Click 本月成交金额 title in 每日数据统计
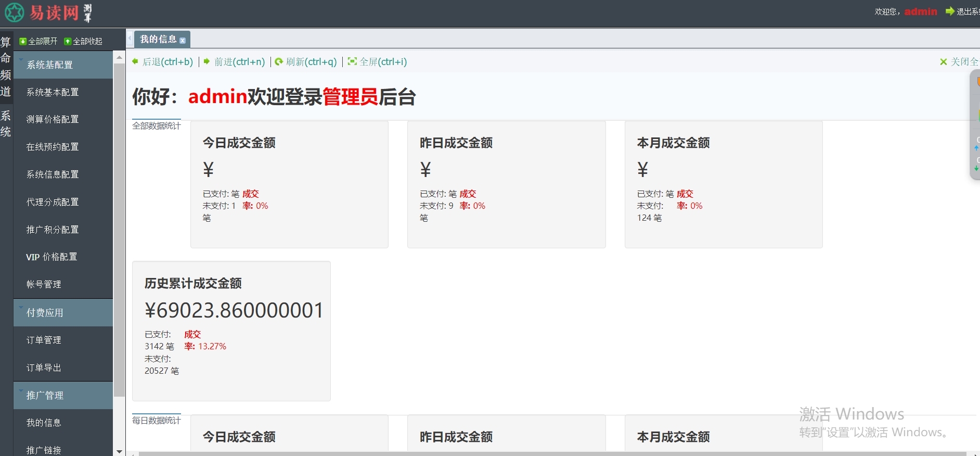The image size is (980, 456). pos(674,437)
